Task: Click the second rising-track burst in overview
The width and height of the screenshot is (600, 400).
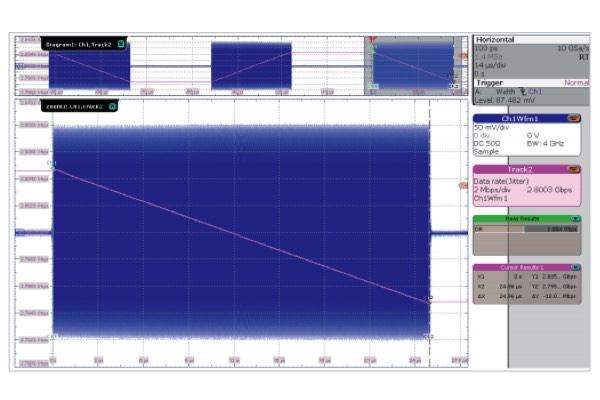Action: (251, 66)
